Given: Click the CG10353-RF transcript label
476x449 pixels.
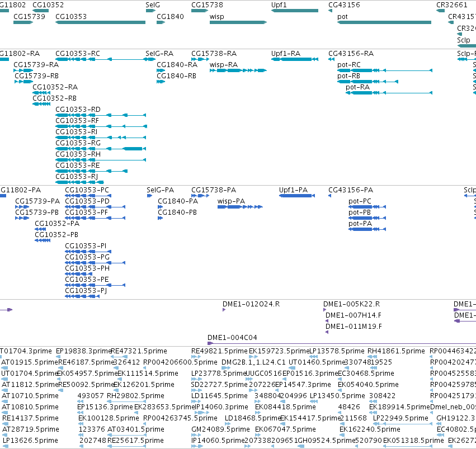Looking at the screenshot, I should [77, 120].
